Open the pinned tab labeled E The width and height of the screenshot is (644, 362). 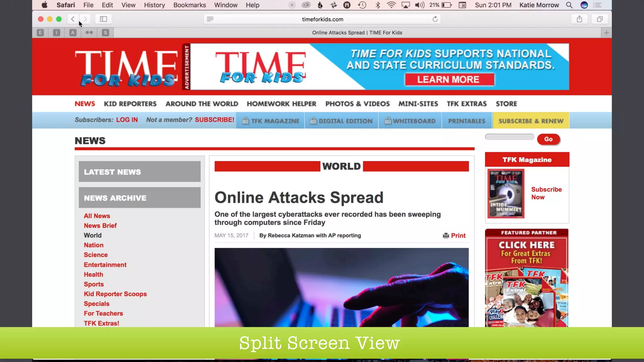click(40, 33)
